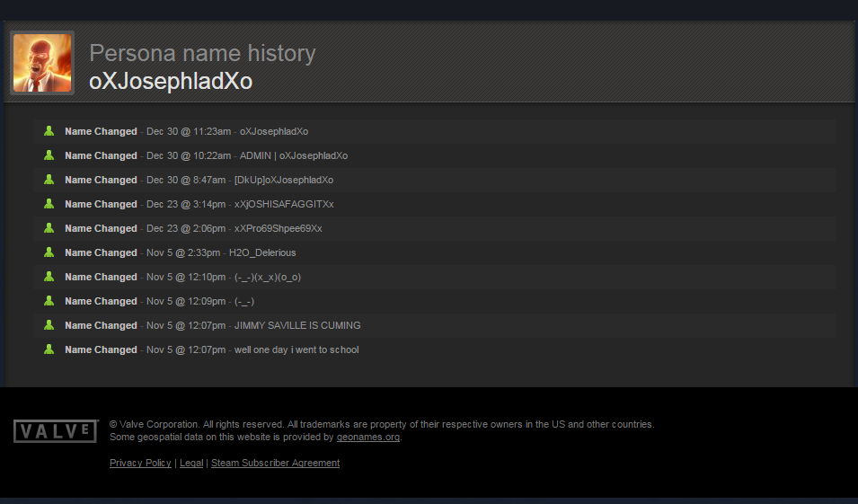Viewport: 858px width, 504px height.
Task: Click the person icon beside the Dec 30 11:23am entry
Action: pos(49,131)
